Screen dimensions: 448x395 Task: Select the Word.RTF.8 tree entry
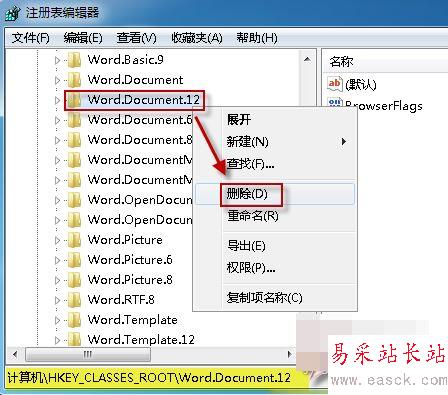(121, 300)
